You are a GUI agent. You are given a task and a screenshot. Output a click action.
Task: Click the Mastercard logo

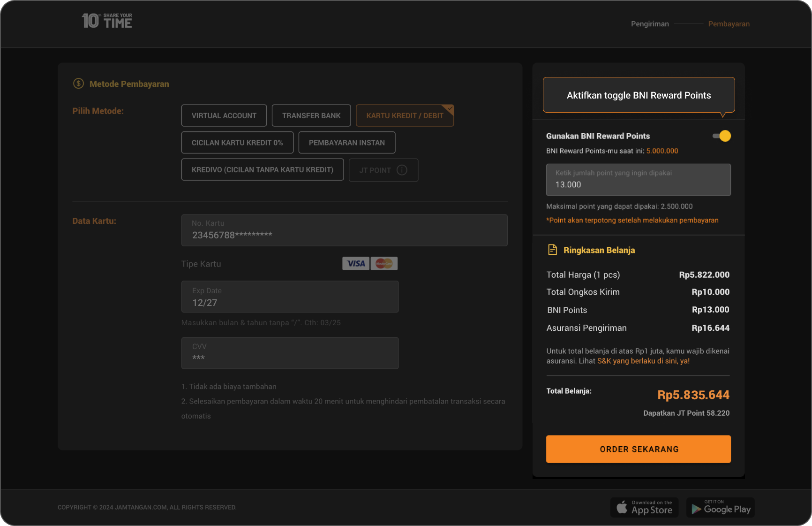coord(384,264)
